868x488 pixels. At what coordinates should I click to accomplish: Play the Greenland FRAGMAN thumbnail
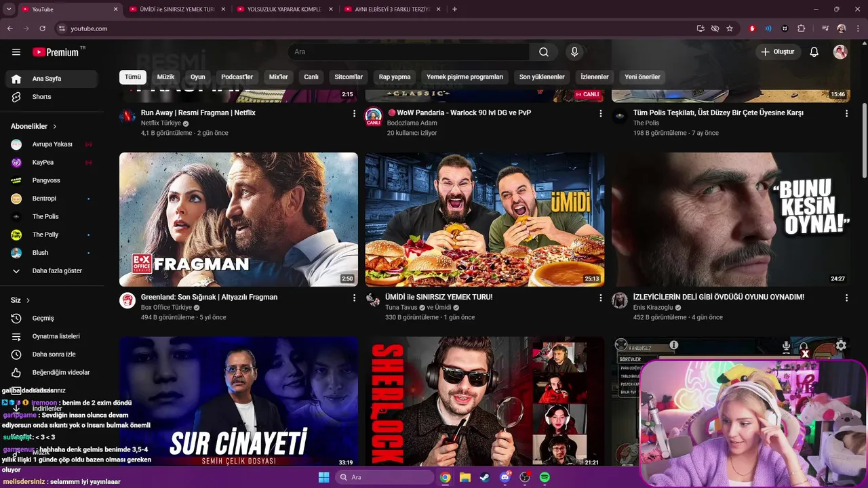point(239,220)
